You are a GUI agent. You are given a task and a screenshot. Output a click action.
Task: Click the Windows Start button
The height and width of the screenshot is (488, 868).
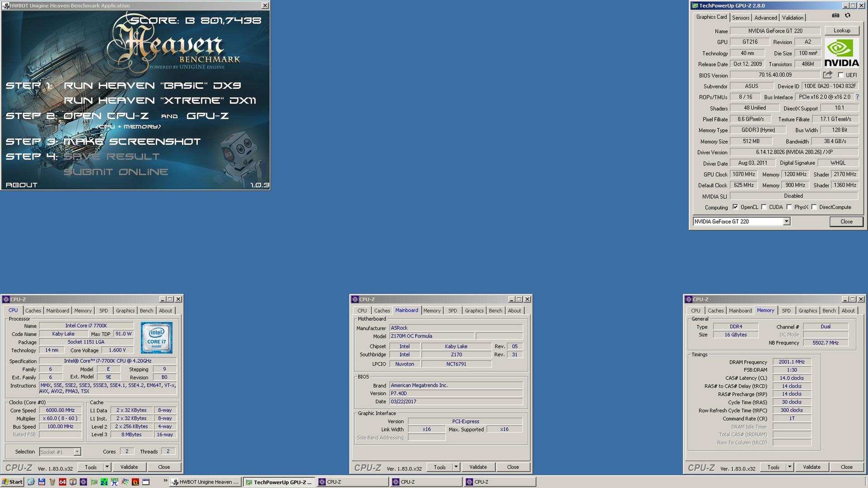click(x=12, y=482)
